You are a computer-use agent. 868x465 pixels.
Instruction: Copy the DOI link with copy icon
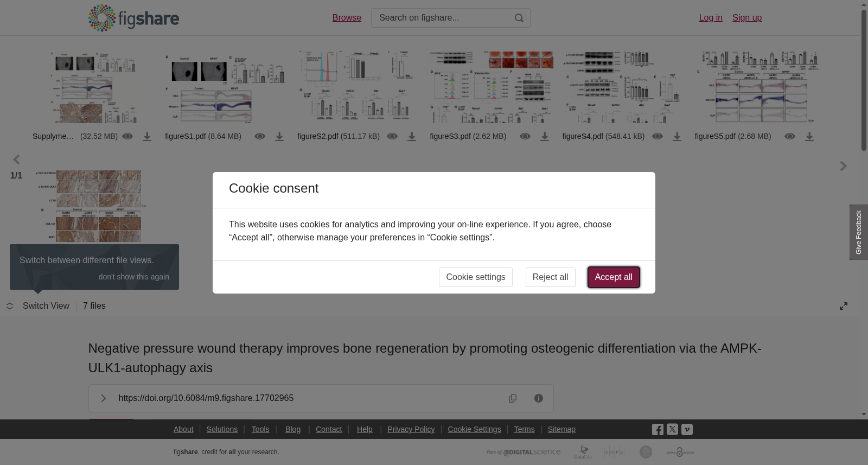[x=513, y=398]
